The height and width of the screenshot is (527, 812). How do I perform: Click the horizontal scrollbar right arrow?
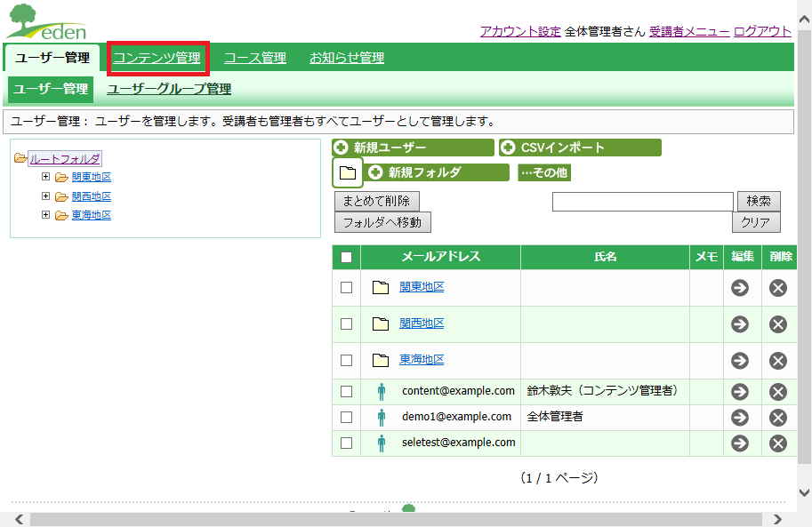point(777,519)
